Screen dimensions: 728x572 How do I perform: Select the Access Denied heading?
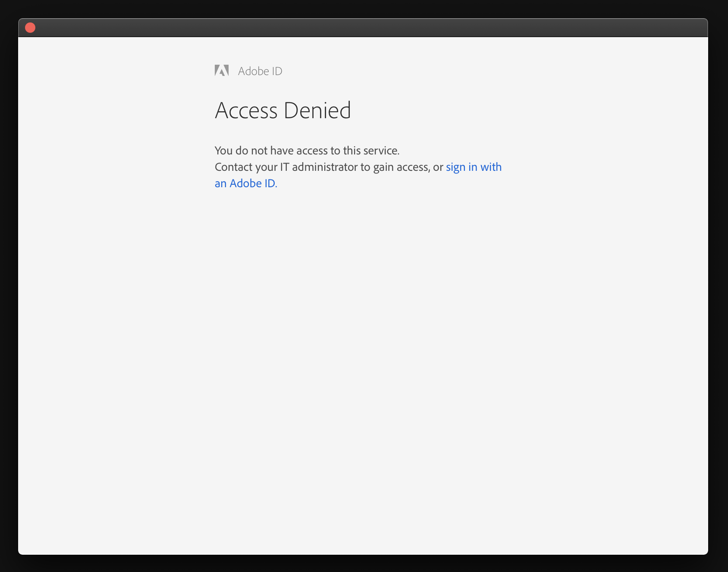click(x=283, y=110)
